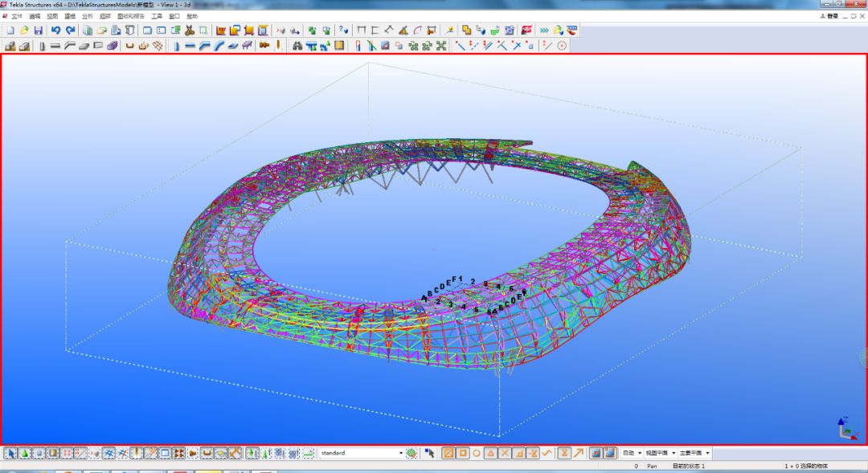868x473 pixels.
Task: Select the steel column tool
Action: pos(177,46)
